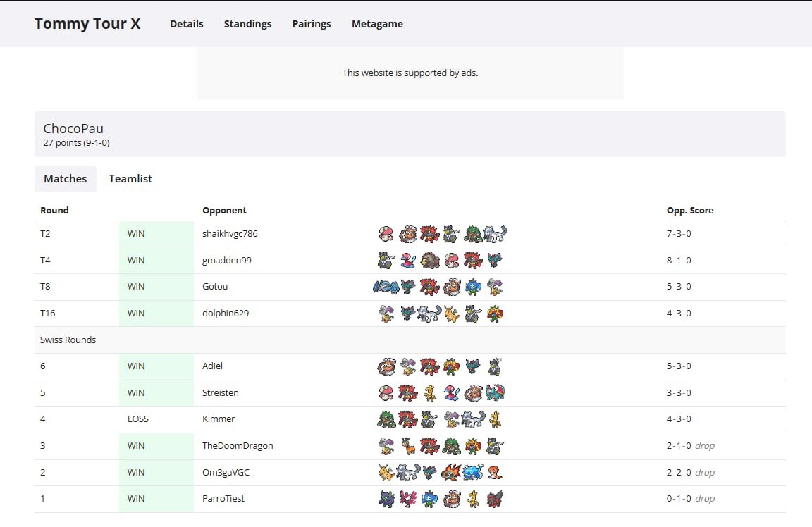Click the T16 round label
The width and height of the screenshot is (812, 527).
pos(48,314)
